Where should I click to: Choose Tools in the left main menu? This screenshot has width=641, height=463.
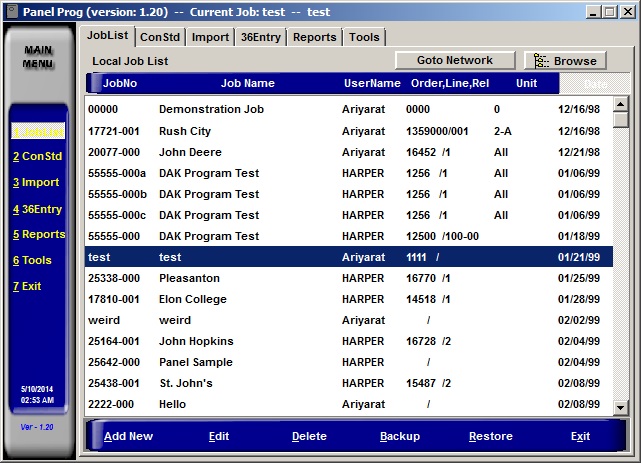click(x=32, y=261)
